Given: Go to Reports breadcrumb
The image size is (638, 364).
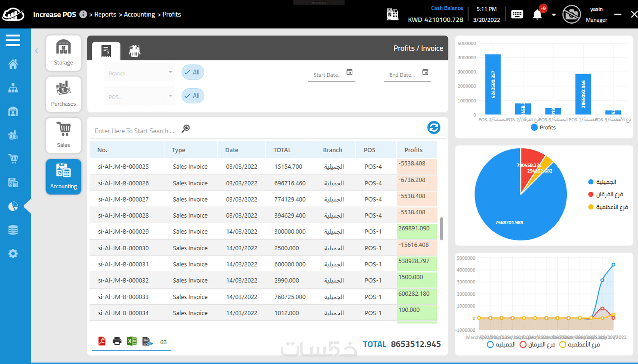Looking at the screenshot, I should (x=105, y=14).
